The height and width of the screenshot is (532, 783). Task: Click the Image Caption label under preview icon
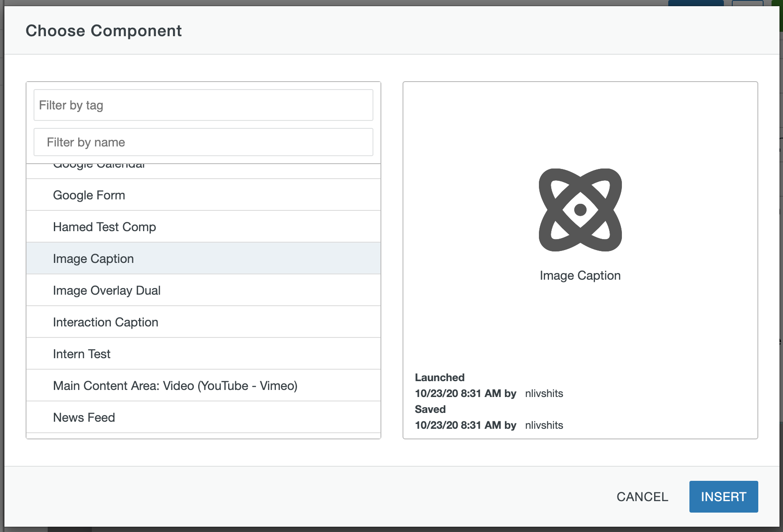pyautogui.click(x=580, y=276)
